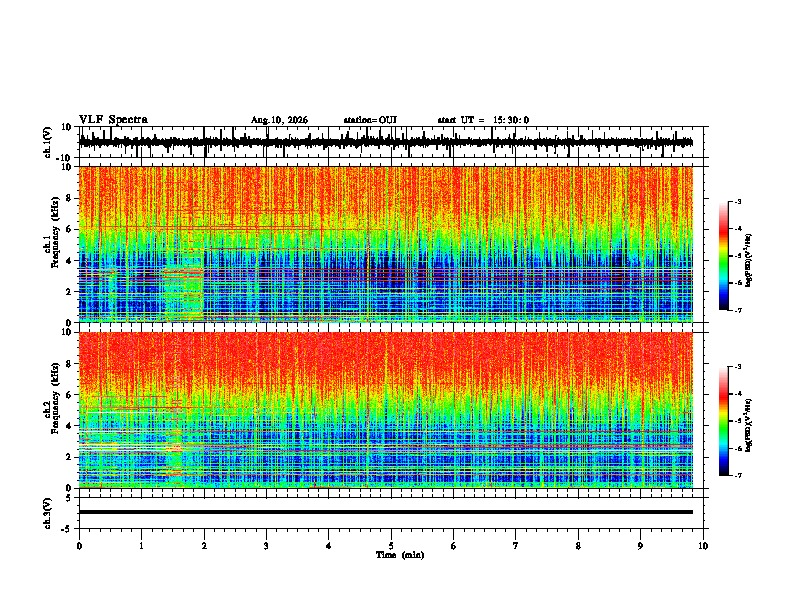Click the 'start UT = 15:30:0' text

click(x=483, y=120)
